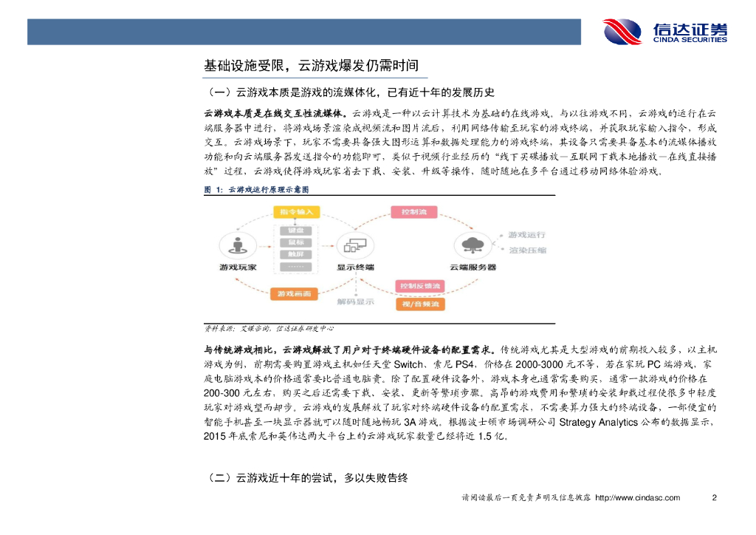Viewport: 756px width, 535px height.
Task: Click heading 基础设施受限，云游戏爆发仍需时间
Action: click(311, 66)
